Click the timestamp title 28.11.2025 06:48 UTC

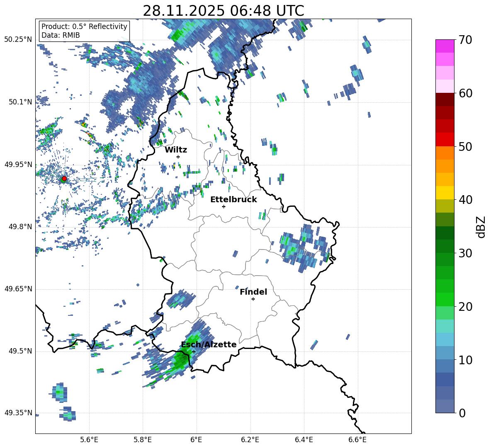pyautogui.click(x=224, y=11)
